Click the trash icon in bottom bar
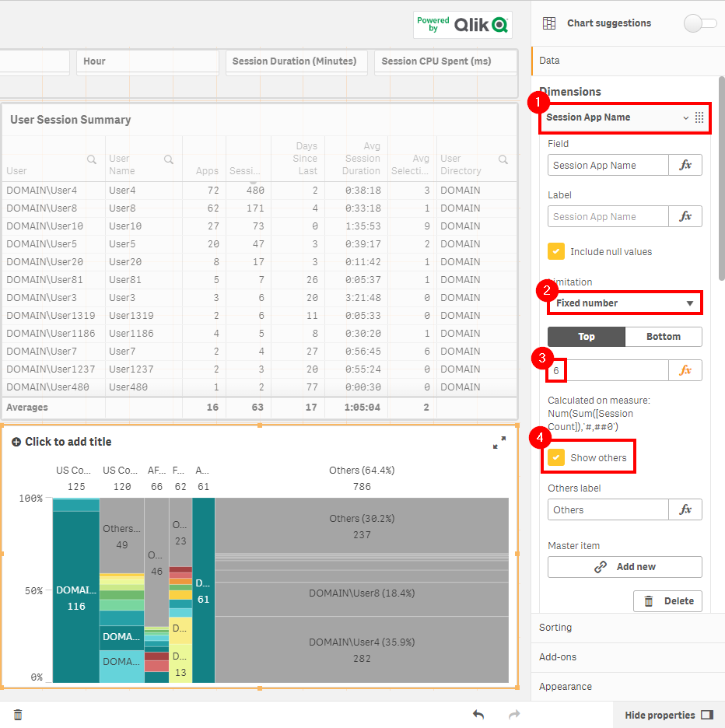Viewport: 725px width, 728px height. tap(18, 715)
